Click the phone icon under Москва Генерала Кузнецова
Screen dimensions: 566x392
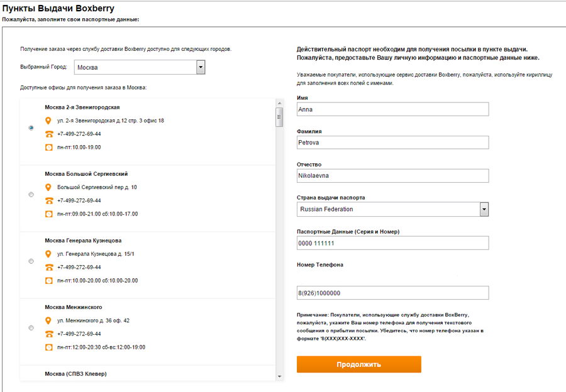pyautogui.click(x=48, y=268)
